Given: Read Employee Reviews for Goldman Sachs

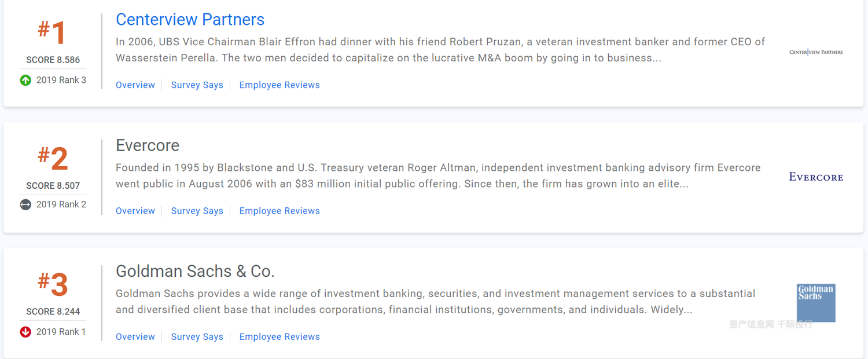Looking at the screenshot, I should click(x=279, y=336).
